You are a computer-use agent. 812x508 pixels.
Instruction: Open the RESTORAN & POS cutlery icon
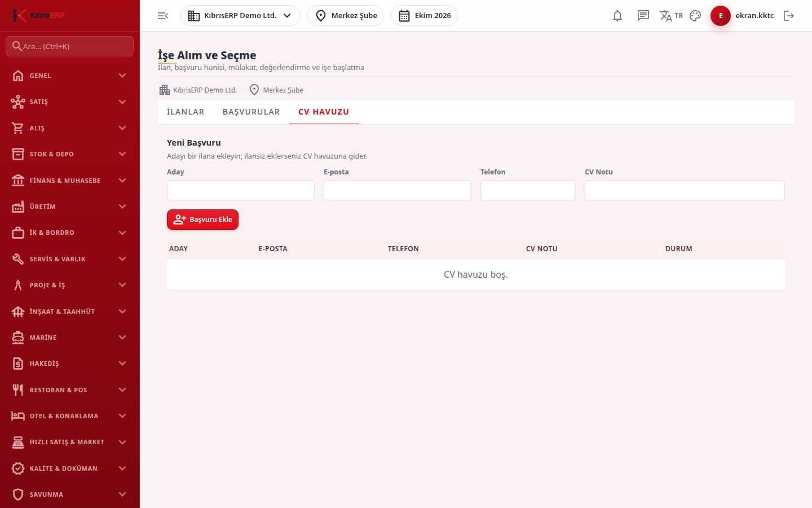18,390
